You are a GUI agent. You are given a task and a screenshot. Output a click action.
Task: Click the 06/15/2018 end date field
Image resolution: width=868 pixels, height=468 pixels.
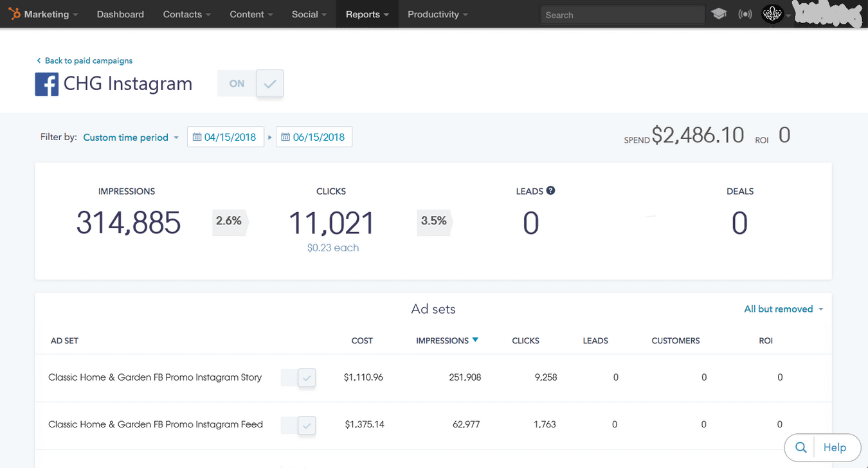314,137
